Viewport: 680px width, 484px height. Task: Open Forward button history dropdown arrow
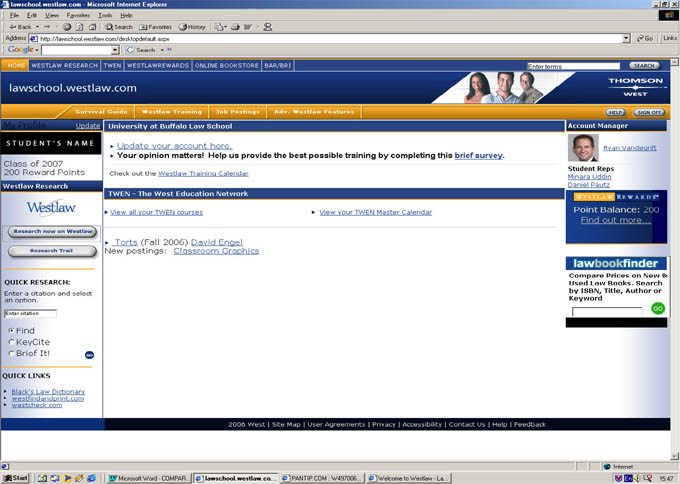pos(56,27)
